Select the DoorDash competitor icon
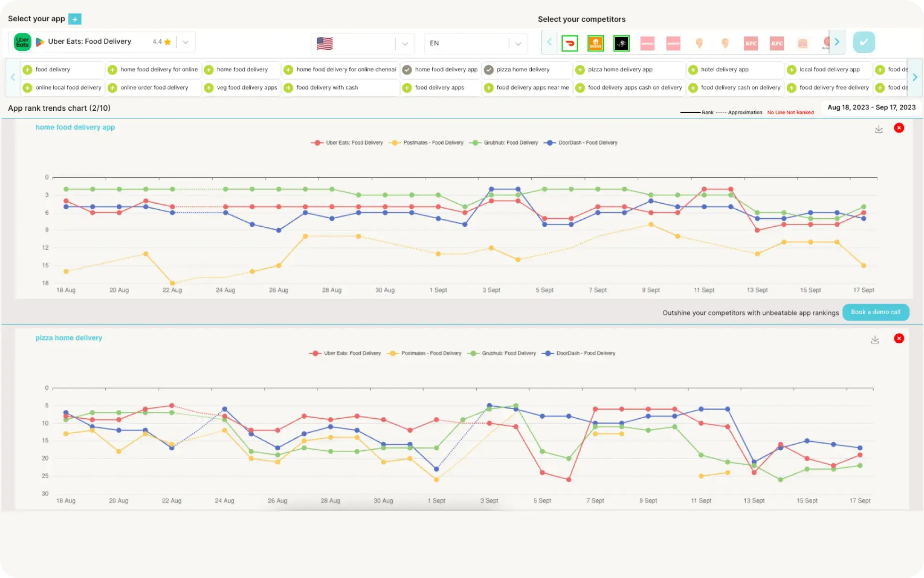This screenshot has width=924, height=578. [569, 43]
